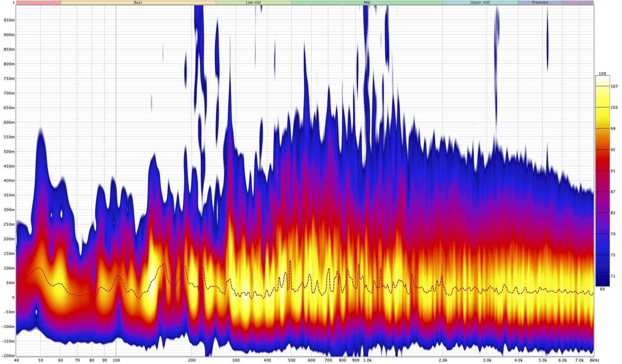Select the Low mid frequency band
Viewport: 622px width, 364px height.
coord(253,2)
